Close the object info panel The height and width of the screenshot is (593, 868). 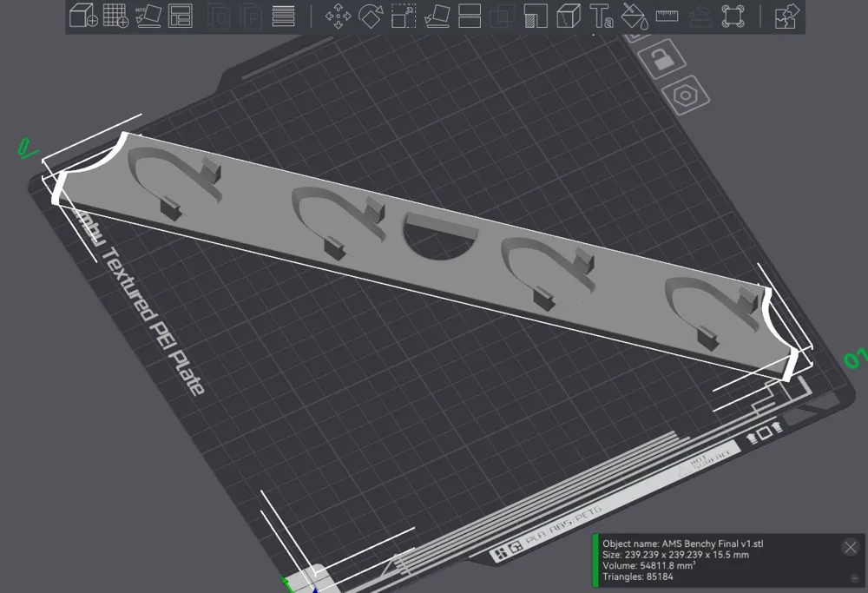(x=851, y=548)
